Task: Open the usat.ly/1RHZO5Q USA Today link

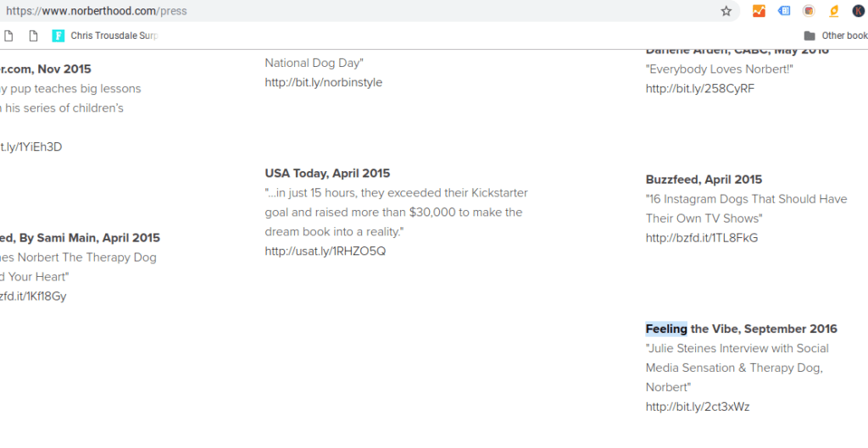Action: point(325,252)
